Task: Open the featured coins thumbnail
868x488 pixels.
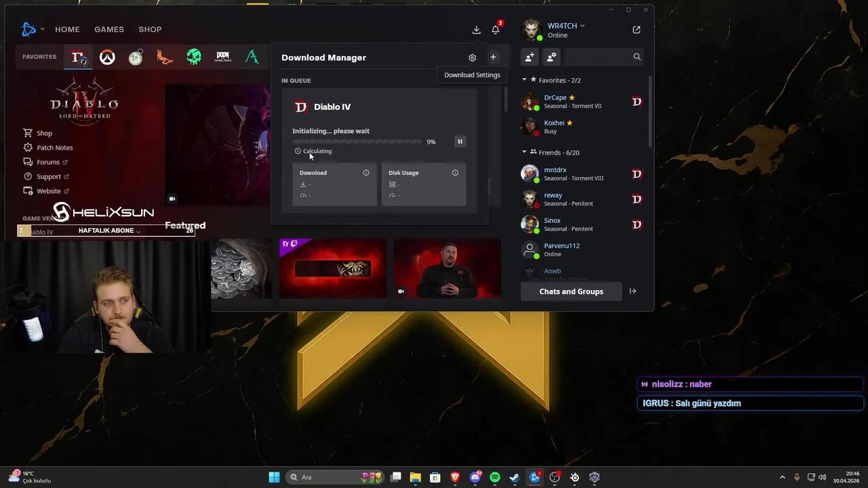Action: pyautogui.click(x=241, y=268)
